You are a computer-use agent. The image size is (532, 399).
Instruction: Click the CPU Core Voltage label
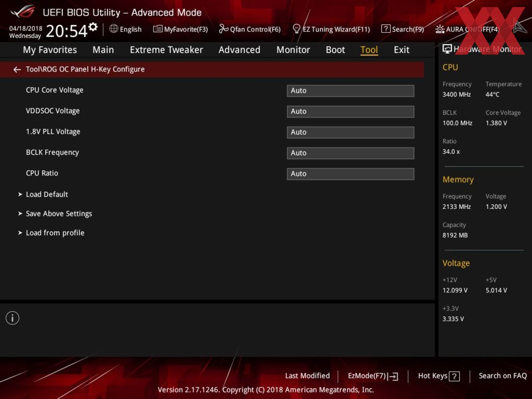pyautogui.click(x=54, y=90)
